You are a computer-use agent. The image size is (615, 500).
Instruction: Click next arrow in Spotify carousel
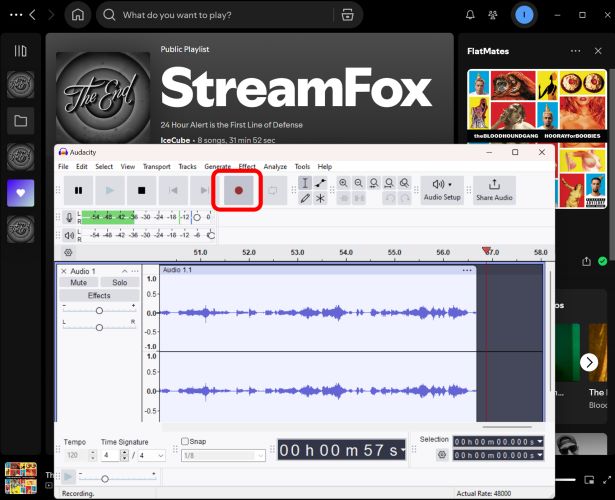click(x=589, y=362)
